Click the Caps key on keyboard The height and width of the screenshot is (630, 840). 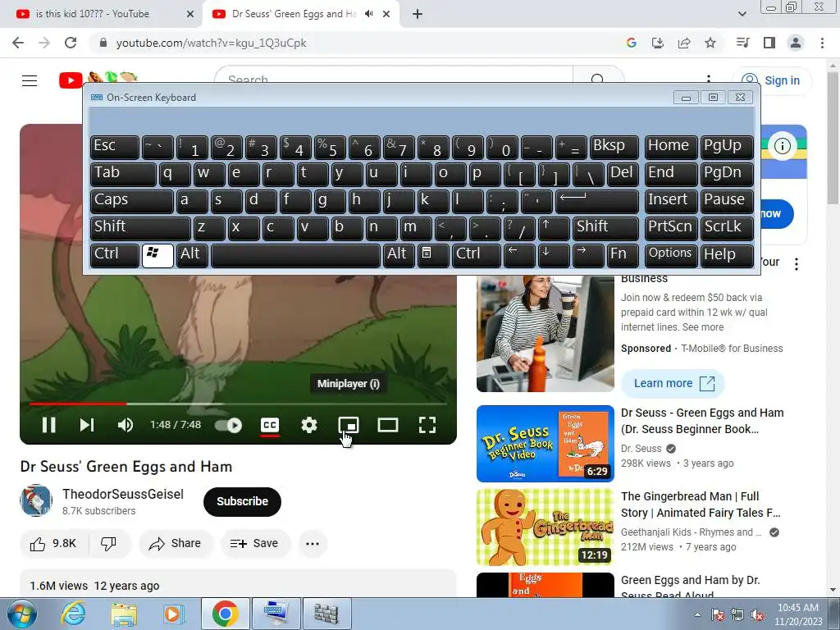[x=132, y=201]
